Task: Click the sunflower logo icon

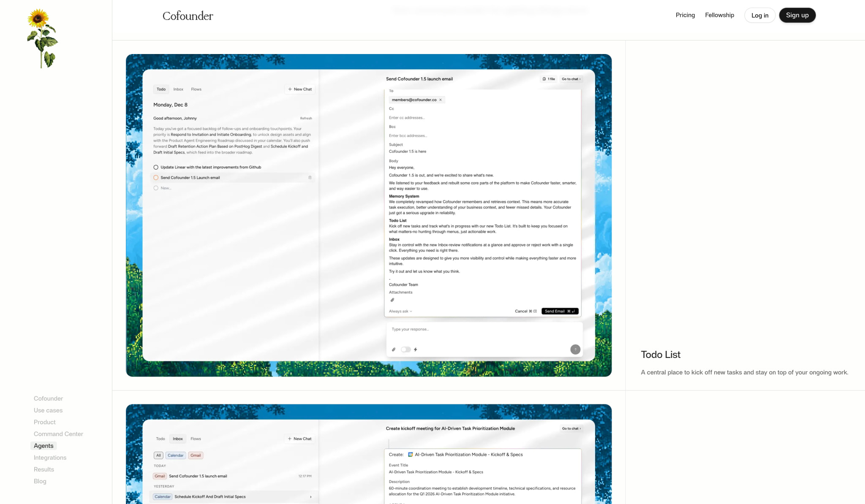Action: 42,38
